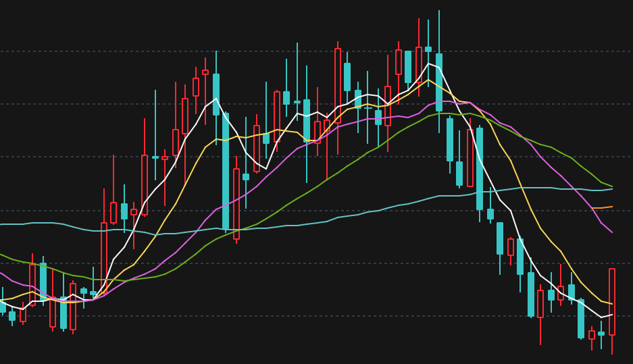Select the small red candle atop the first rally

tap(205, 72)
